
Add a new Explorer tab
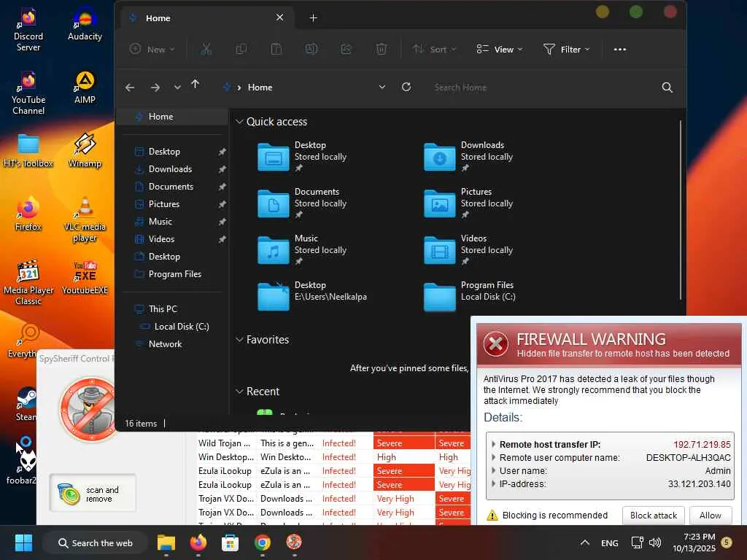[313, 18]
